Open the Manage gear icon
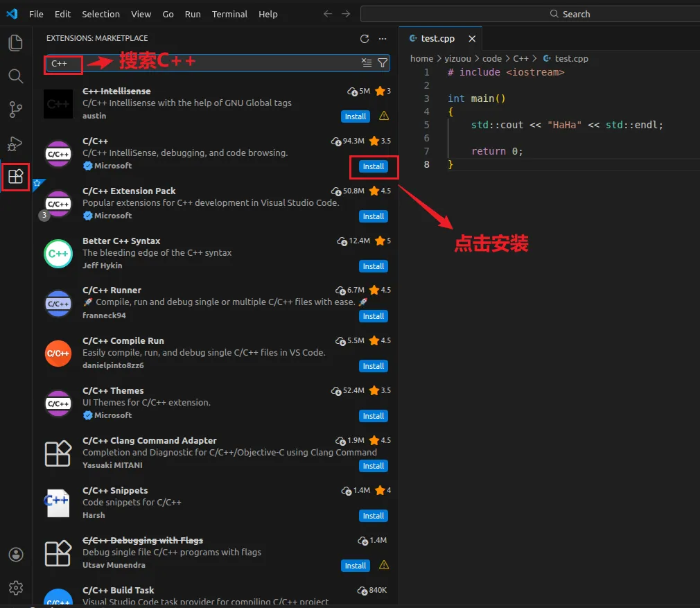The height and width of the screenshot is (608, 700). (16, 588)
